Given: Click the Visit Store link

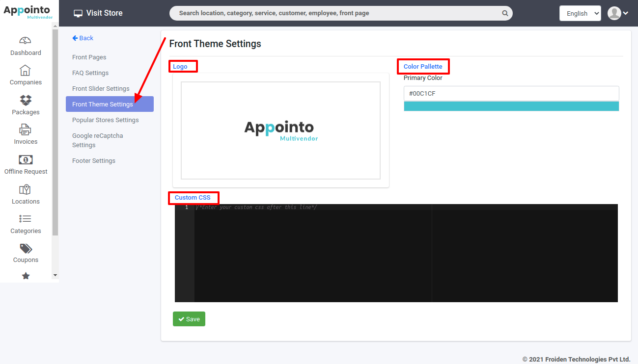Looking at the screenshot, I should (98, 13).
